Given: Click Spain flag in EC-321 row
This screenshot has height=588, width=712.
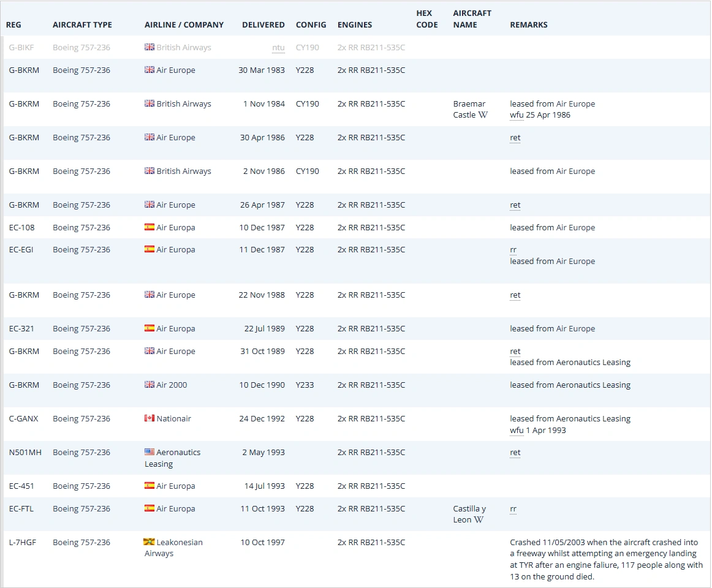Looking at the screenshot, I should [150, 328].
